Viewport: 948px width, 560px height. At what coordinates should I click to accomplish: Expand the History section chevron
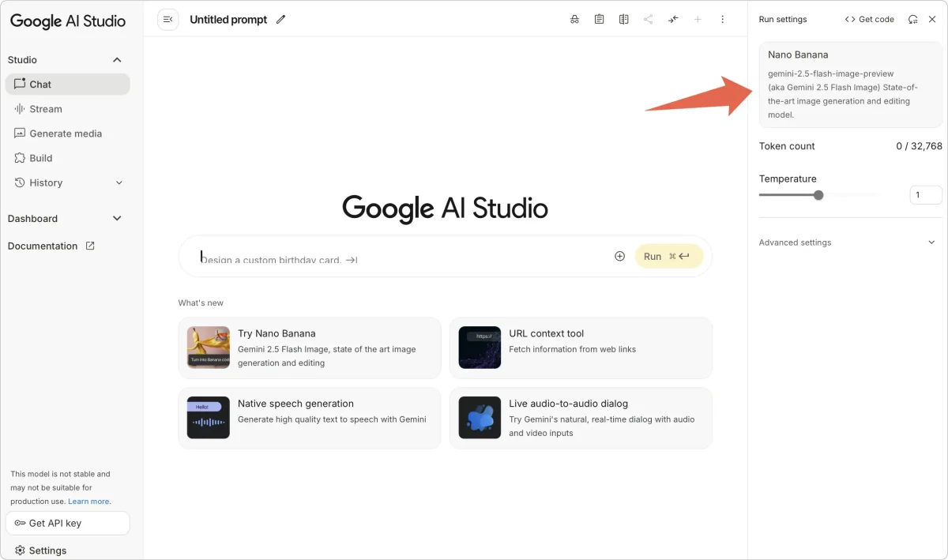(x=119, y=182)
